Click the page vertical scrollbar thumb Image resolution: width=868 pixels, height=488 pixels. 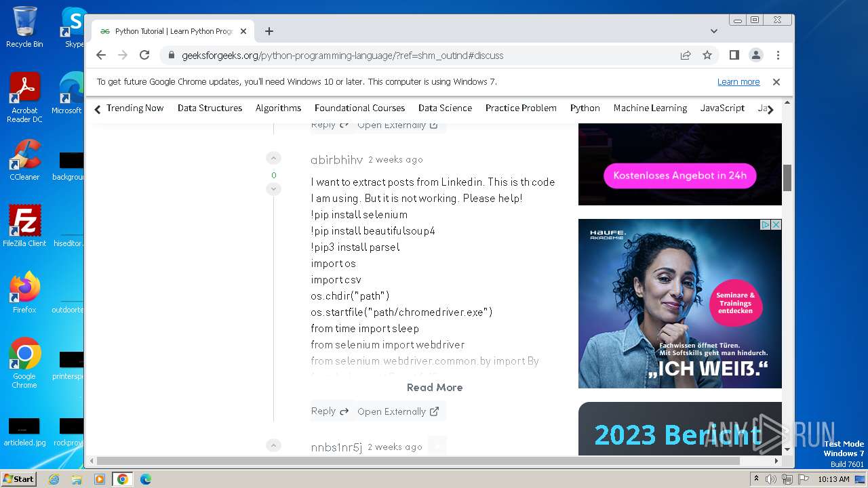click(x=787, y=178)
